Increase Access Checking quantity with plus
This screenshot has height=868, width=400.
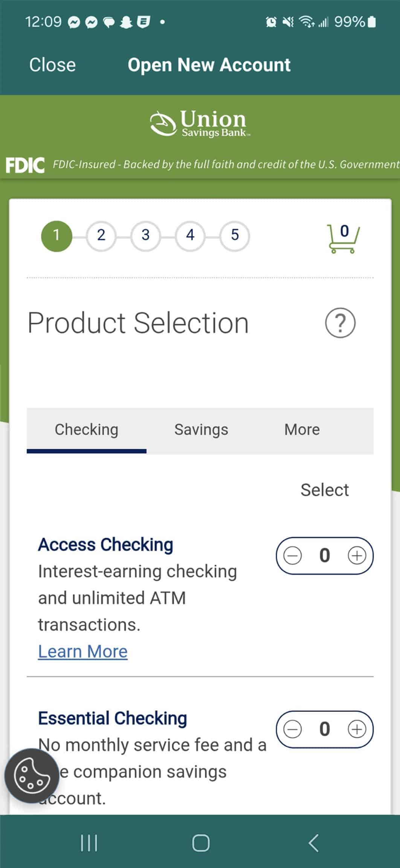(x=357, y=556)
